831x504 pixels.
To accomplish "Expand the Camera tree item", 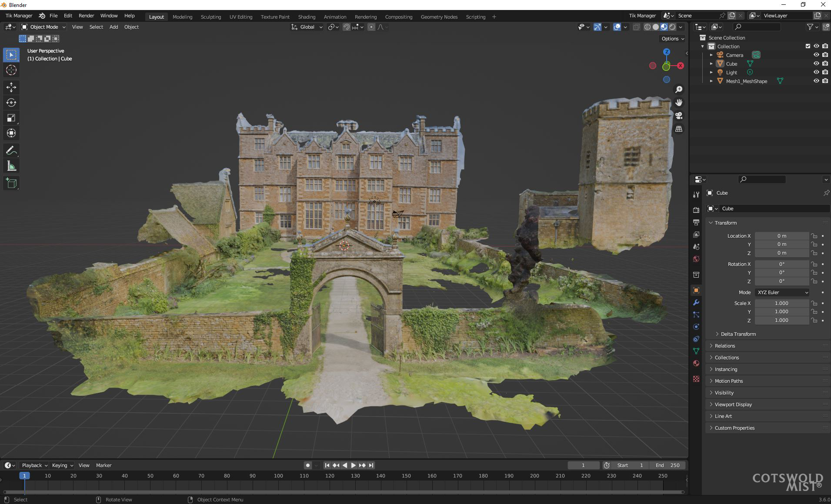I will pos(711,55).
